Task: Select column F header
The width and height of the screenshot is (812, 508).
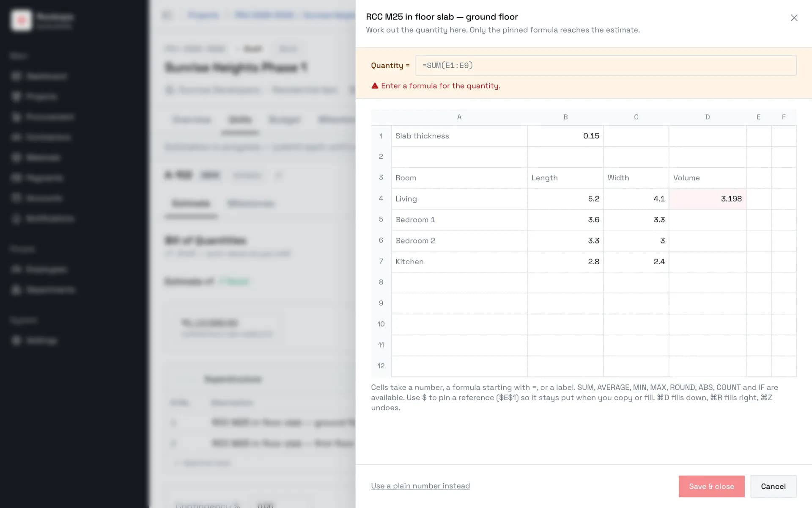Action: 784,117
